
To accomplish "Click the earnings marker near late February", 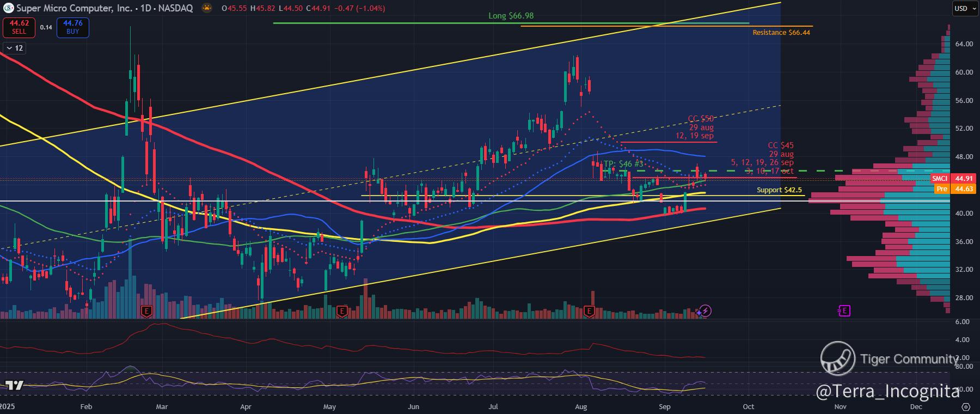I will click(x=146, y=311).
